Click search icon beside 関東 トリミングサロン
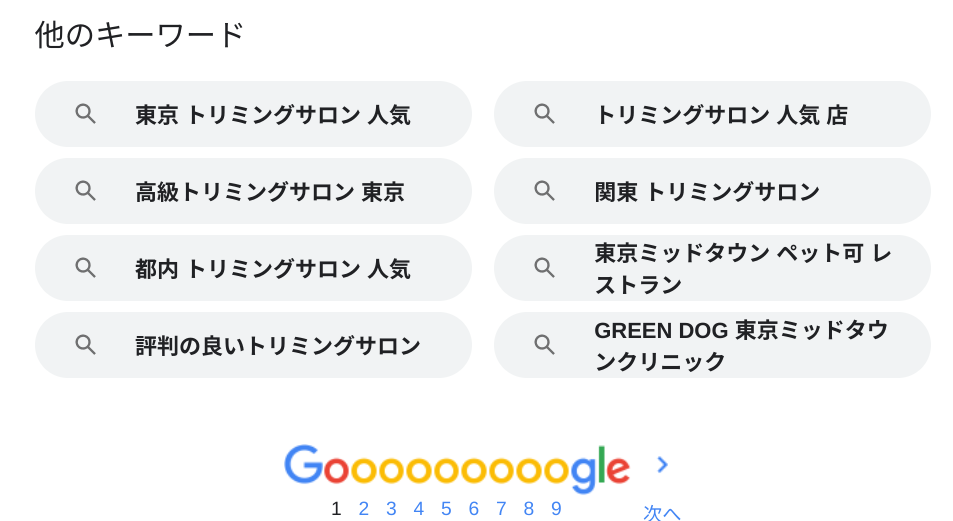953x521 pixels. coord(544,191)
